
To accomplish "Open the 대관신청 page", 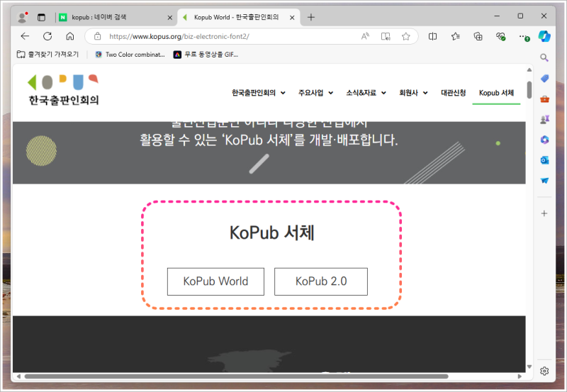I will pos(453,93).
